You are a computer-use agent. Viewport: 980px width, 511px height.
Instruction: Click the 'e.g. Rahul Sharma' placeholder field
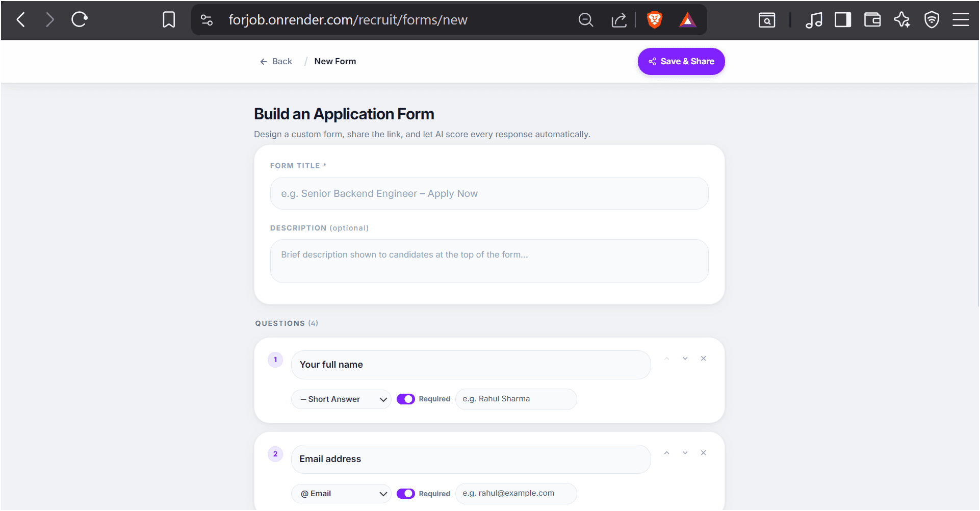point(516,399)
